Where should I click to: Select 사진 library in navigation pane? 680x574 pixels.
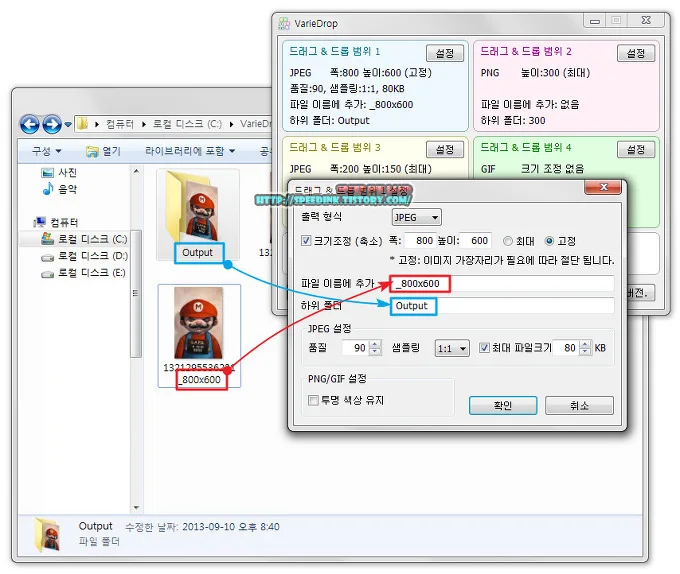pos(59,173)
